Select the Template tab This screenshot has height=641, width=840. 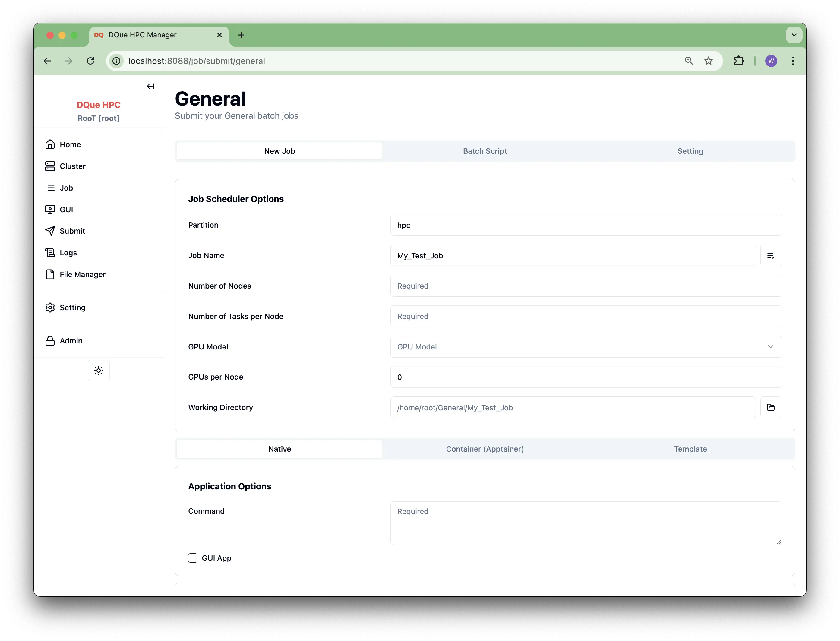(x=690, y=449)
